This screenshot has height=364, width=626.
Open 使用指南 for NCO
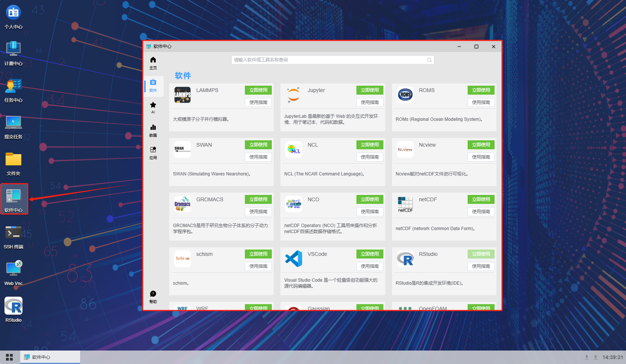pyautogui.click(x=370, y=212)
